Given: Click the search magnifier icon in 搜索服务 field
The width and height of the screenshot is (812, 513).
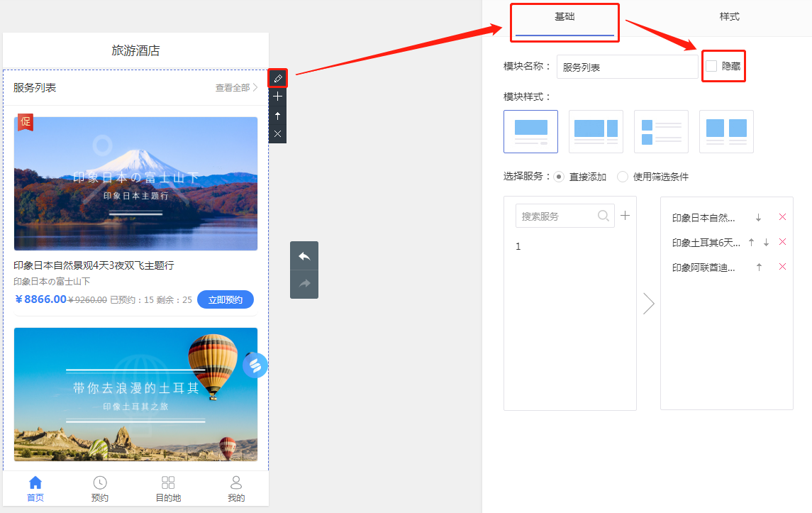Looking at the screenshot, I should tap(604, 216).
